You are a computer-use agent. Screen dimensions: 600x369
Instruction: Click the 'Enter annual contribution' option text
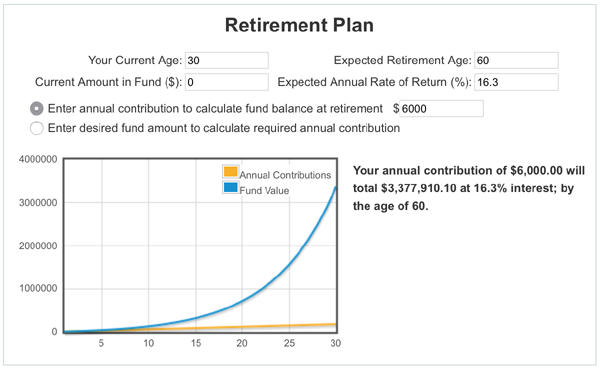tap(215, 109)
